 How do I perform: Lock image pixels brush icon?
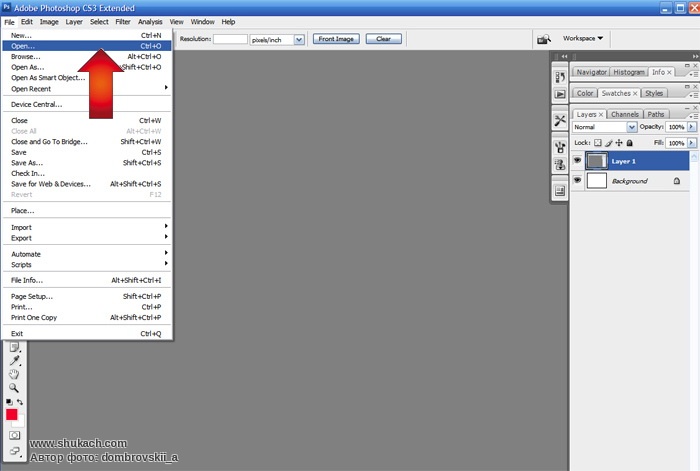coord(608,143)
